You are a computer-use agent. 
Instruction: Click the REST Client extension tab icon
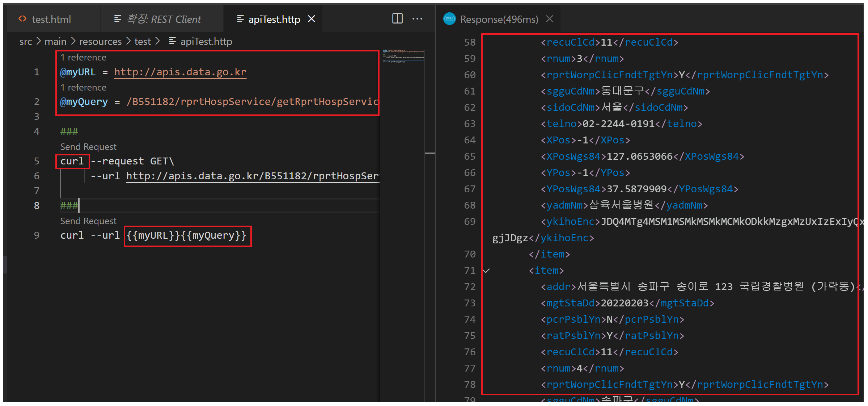(117, 19)
